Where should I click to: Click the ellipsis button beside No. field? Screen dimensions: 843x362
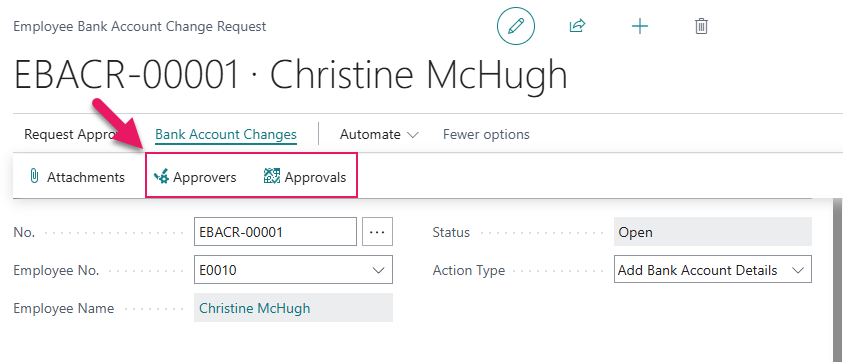[x=377, y=232]
